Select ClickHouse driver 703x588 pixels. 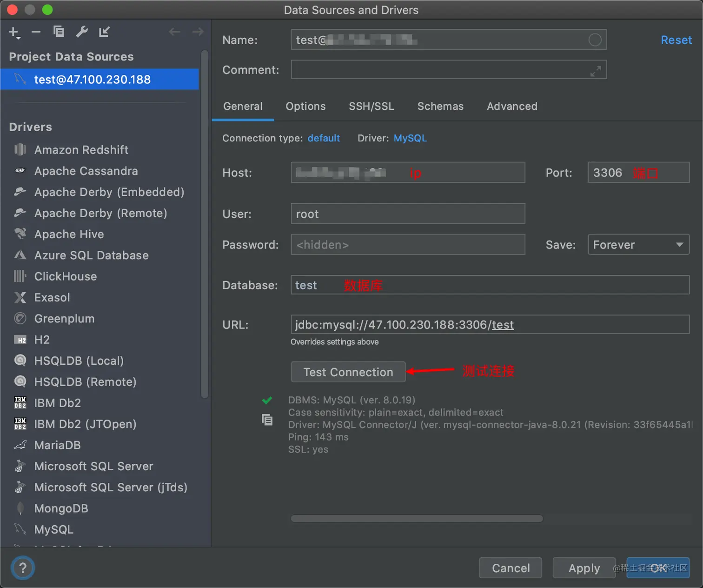(x=66, y=276)
